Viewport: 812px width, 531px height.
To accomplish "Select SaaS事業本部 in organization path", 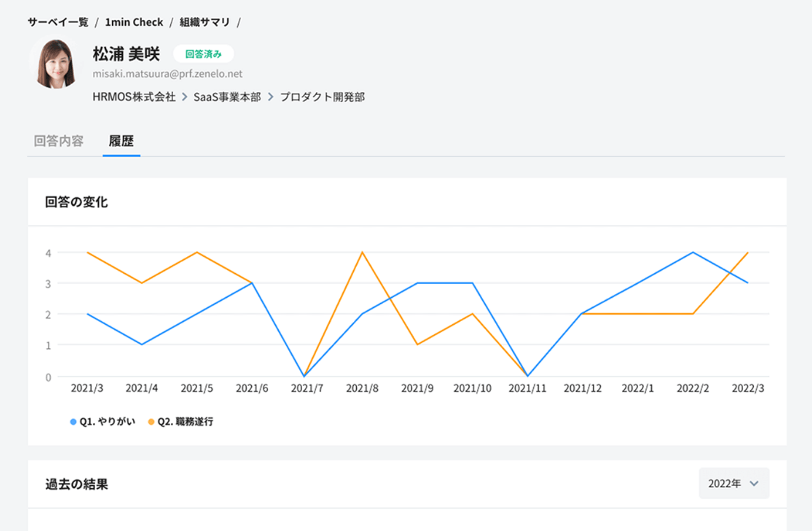I will (227, 97).
